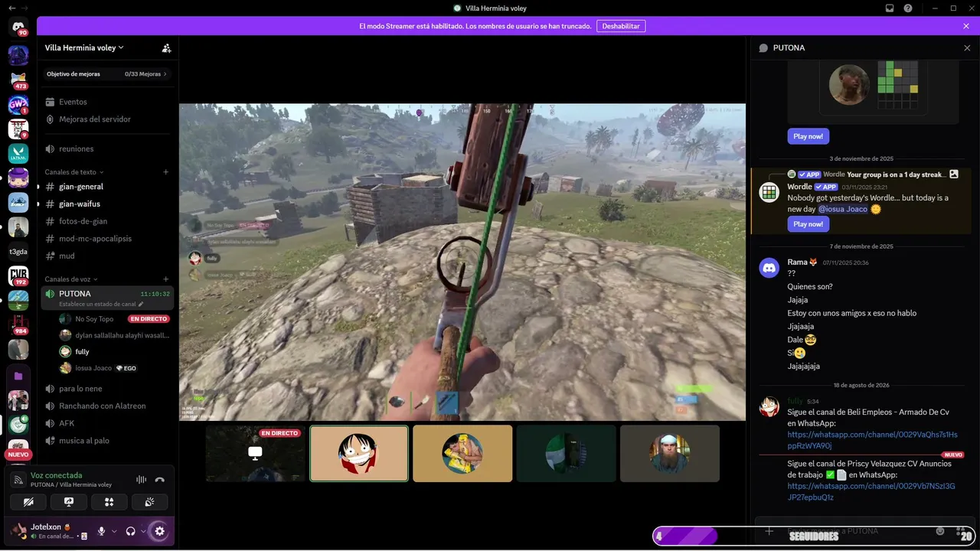Expand the purple server folder
The height and width of the screenshot is (551, 980).
(x=18, y=376)
